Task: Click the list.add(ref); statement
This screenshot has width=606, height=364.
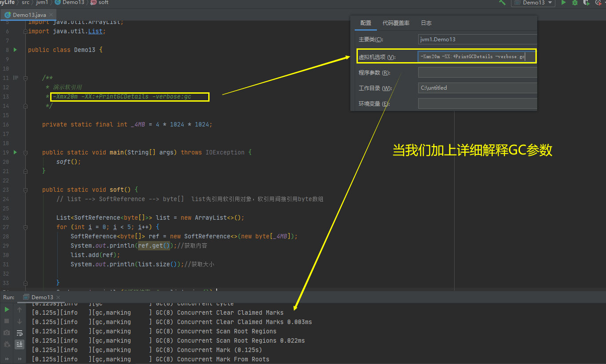Action: 95,255
